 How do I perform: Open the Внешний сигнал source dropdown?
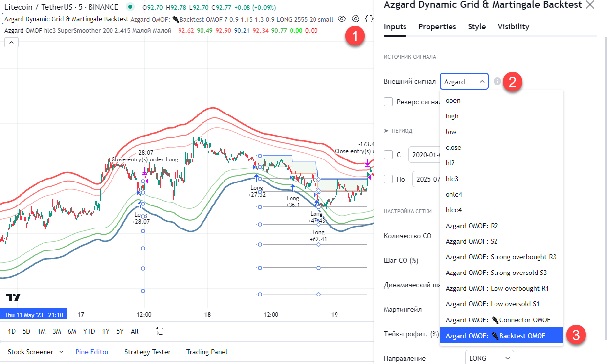coord(464,82)
